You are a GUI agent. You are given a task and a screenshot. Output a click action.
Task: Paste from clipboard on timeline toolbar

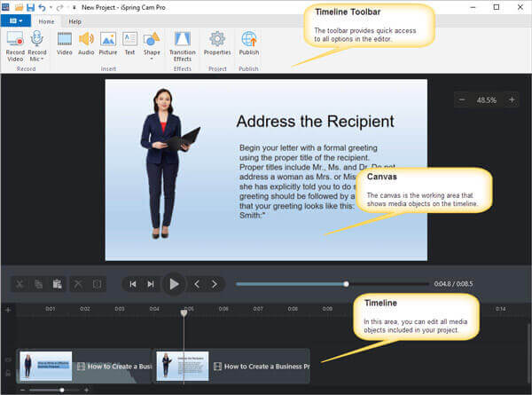57,284
